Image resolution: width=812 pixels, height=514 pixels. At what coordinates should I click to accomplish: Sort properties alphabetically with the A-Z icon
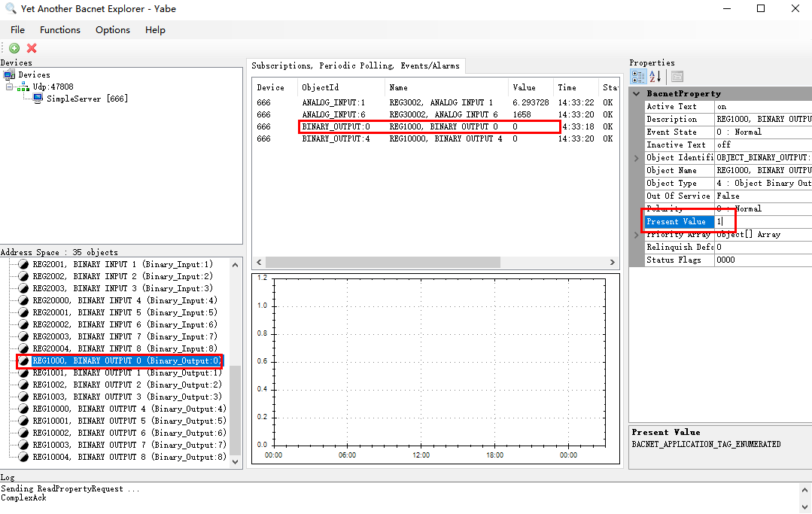click(x=655, y=77)
